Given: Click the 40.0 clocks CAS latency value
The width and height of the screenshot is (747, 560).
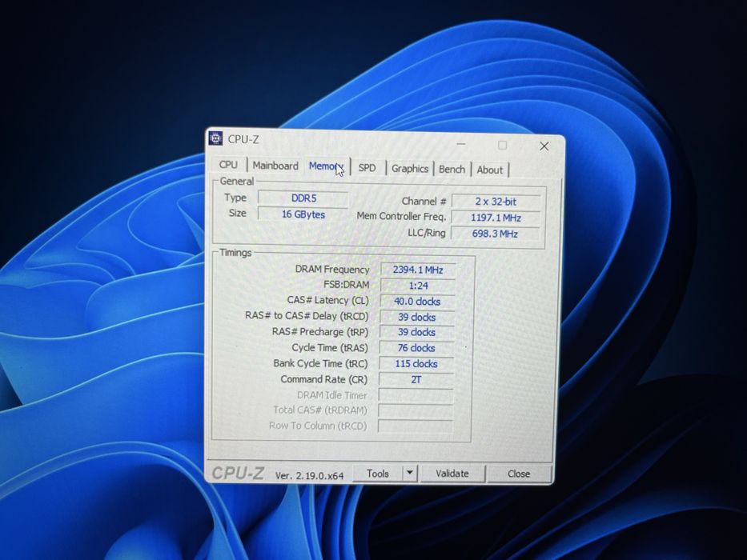Looking at the screenshot, I should point(417,301).
